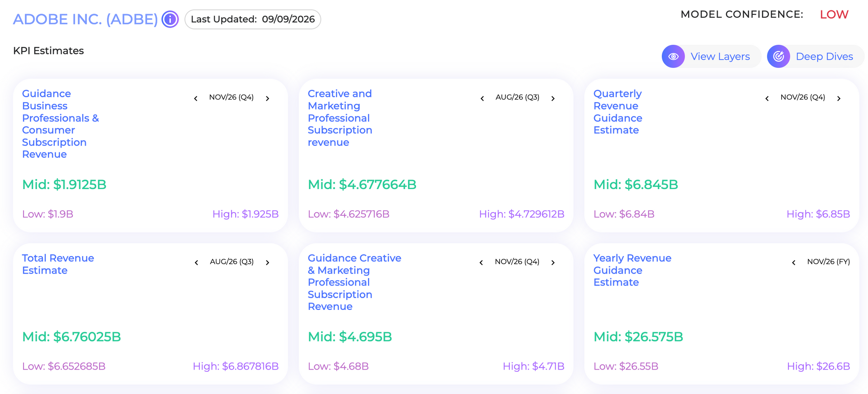Open View Layers
868x394 pixels.
click(x=711, y=57)
